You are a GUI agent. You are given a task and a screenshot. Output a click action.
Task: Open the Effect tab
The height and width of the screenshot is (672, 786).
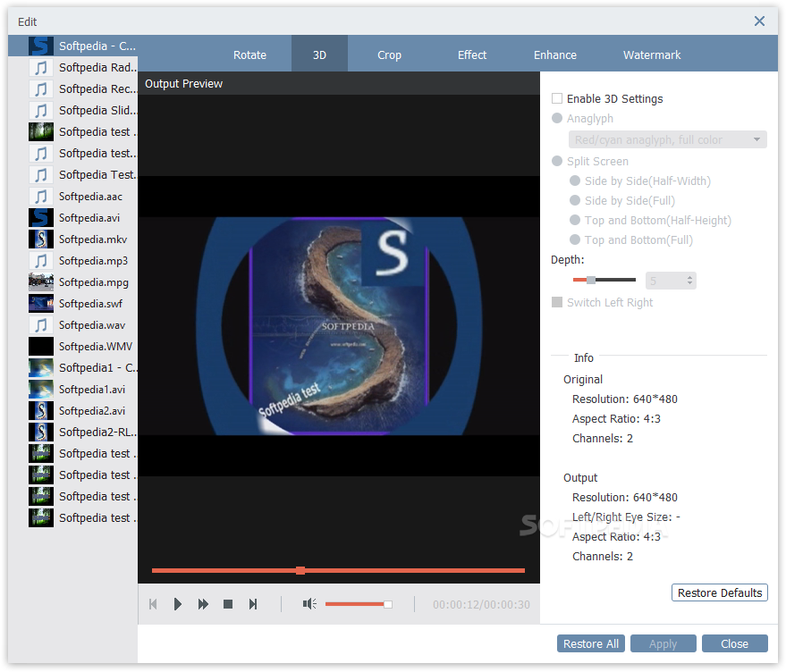pyautogui.click(x=472, y=55)
